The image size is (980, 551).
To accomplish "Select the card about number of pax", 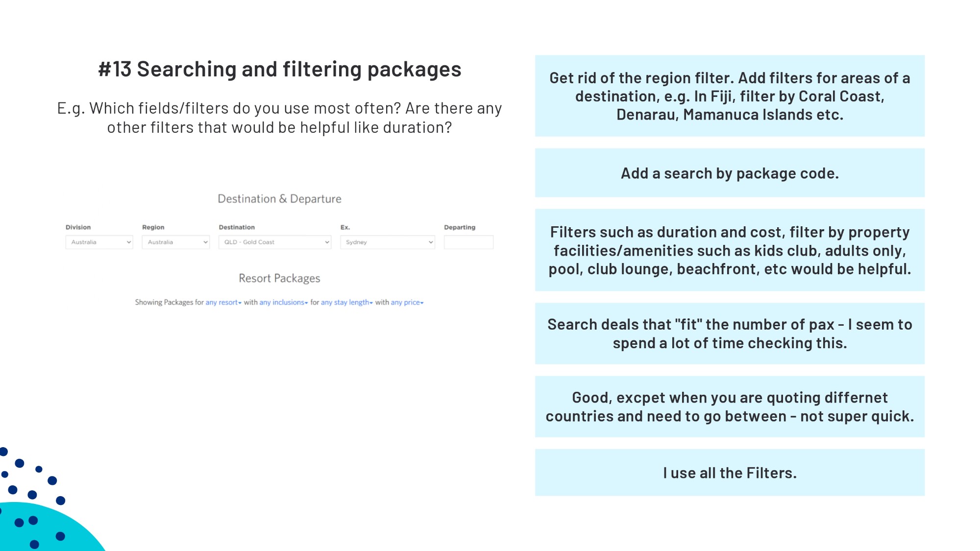I will tap(730, 334).
